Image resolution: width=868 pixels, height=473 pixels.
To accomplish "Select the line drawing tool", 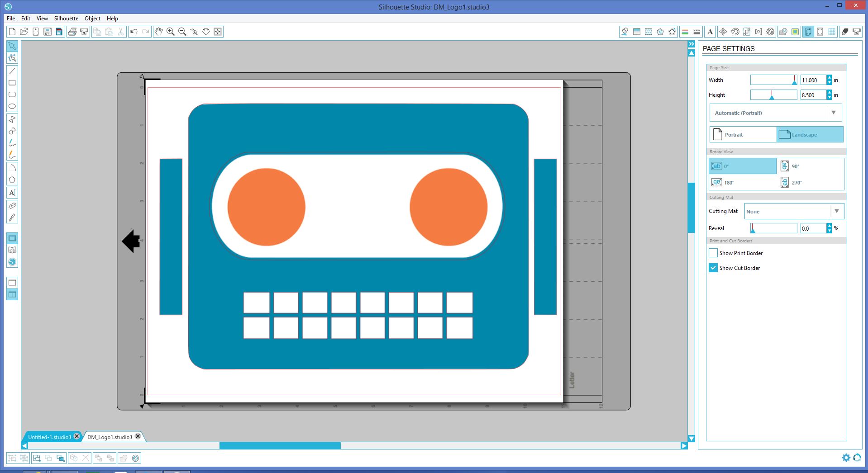I will point(12,71).
